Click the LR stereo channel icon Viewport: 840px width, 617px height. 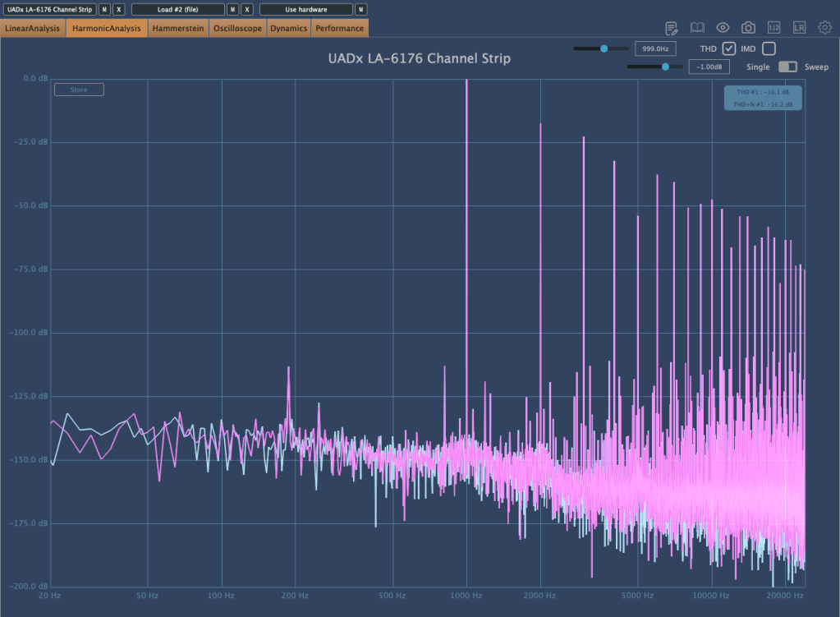point(799,28)
